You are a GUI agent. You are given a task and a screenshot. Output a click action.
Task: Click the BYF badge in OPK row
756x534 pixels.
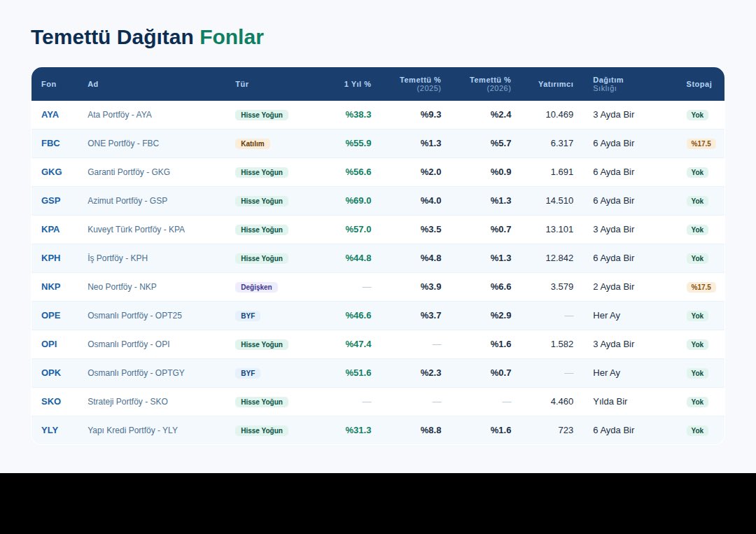click(x=248, y=373)
